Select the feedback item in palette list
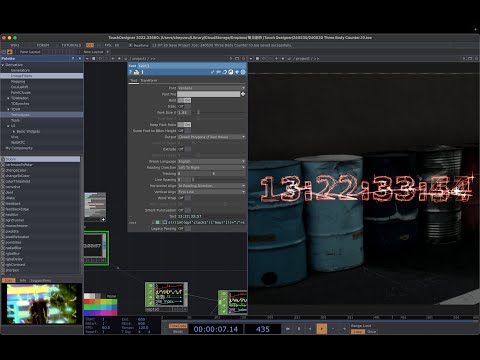Screen dimensions: 480x360 point(13,204)
